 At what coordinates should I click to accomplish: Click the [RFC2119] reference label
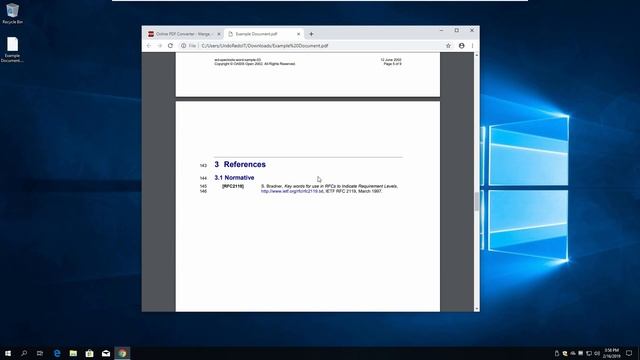tap(233, 186)
